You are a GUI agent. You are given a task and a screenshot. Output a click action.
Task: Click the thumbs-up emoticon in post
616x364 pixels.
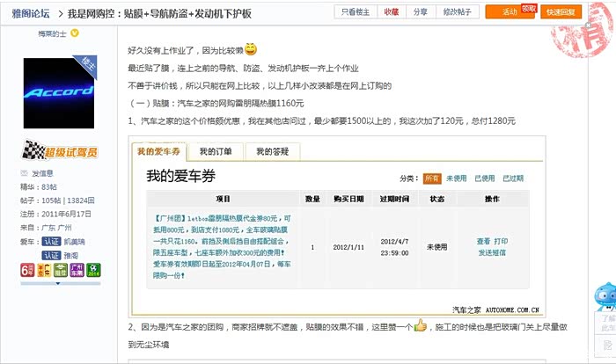[421, 326]
